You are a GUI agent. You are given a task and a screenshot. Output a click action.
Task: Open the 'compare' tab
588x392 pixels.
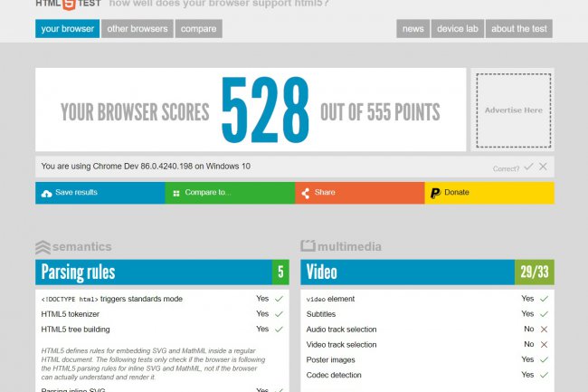click(198, 29)
